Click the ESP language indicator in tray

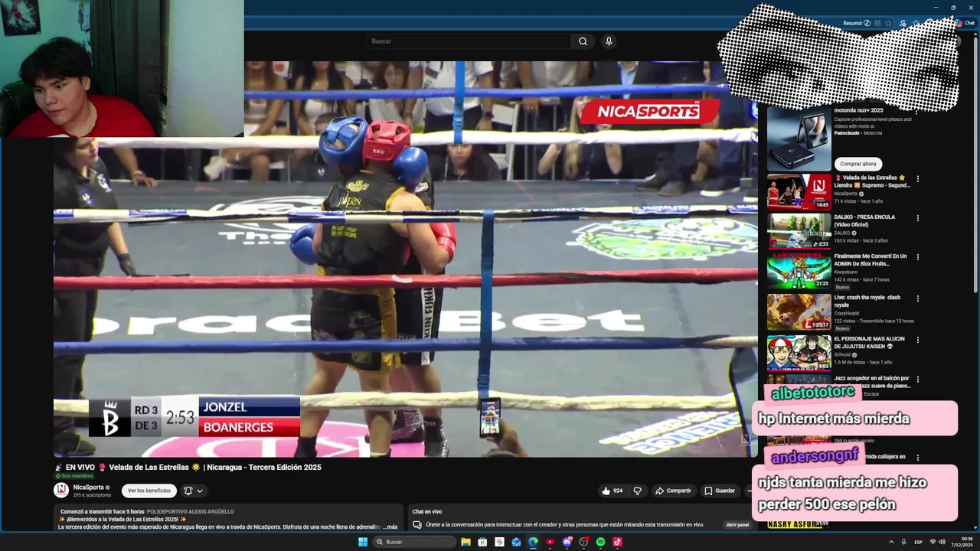point(918,542)
